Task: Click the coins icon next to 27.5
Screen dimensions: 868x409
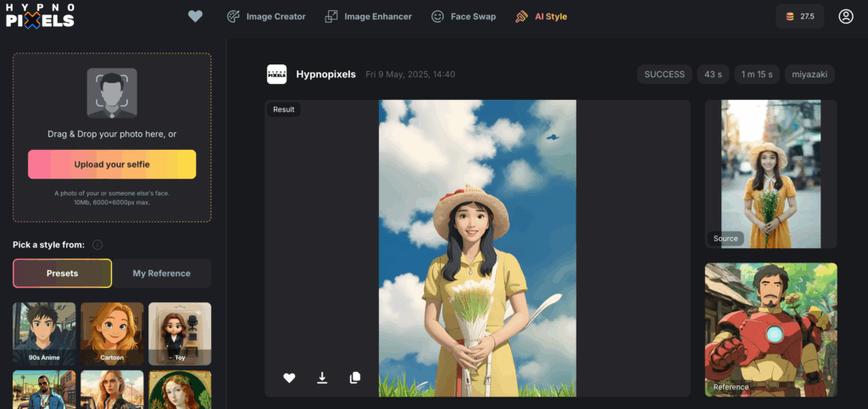Action: (790, 17)
